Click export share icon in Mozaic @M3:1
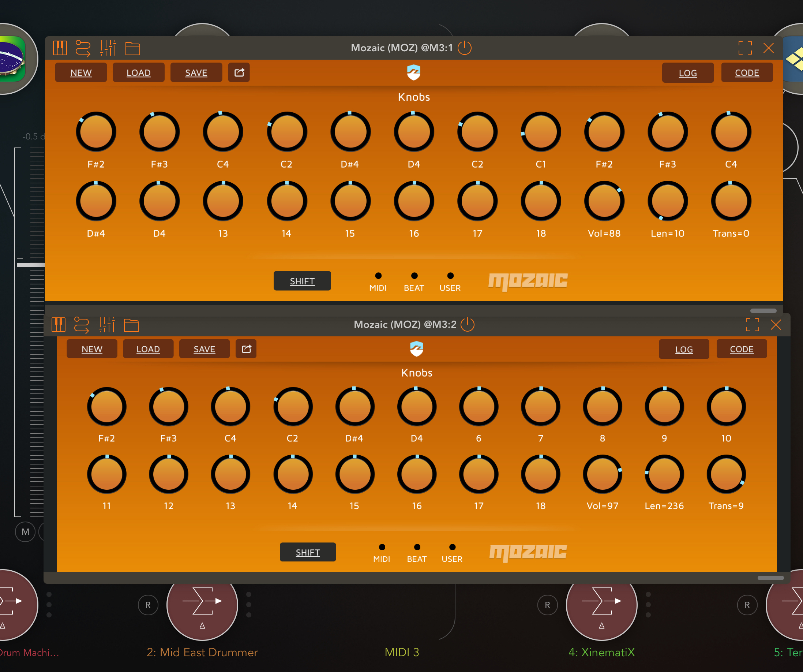This screenshot has width=803, height=672. pyautogui.click(x=239, y=72)
